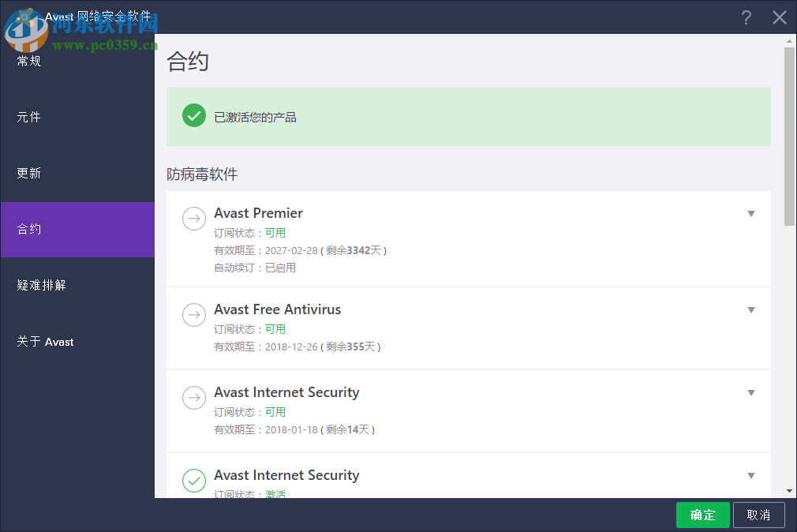Click the green checkmark icon of activated Avast Internet Security
797x532 pixels.
coord(194,481)
